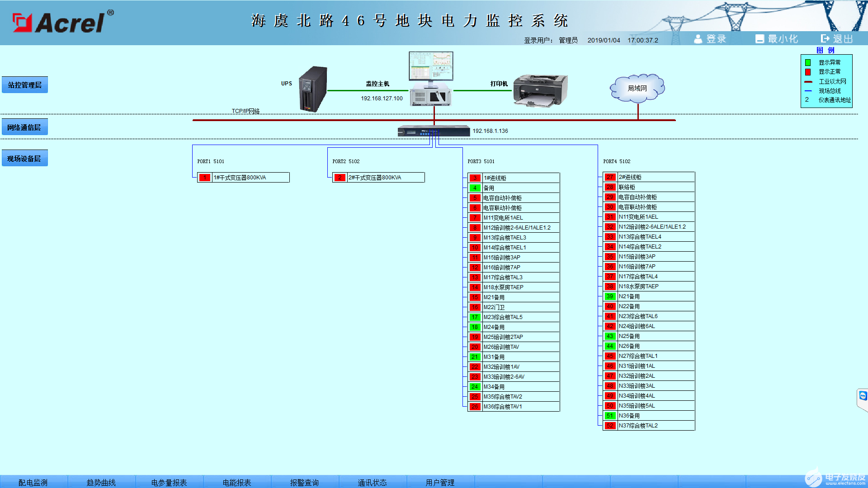The height and width of the screenshot is (488, 868).
Task: Click the red status box 1 for 1#干式变压器800KVA
Action: pos(205,178)
